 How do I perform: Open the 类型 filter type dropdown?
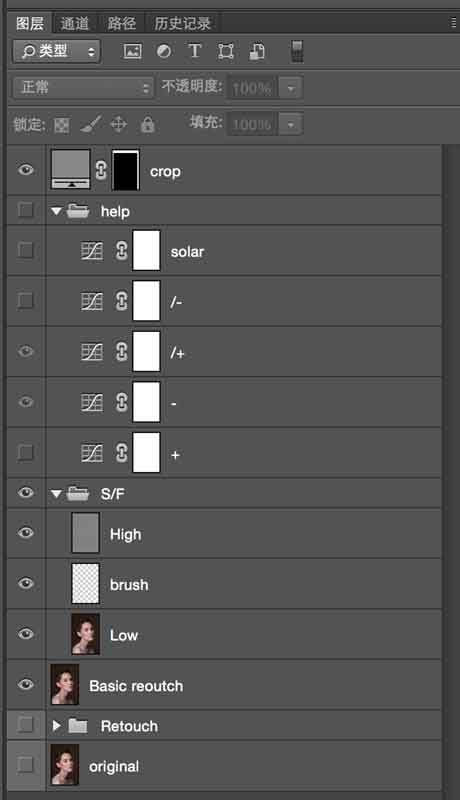pos(57,51)
